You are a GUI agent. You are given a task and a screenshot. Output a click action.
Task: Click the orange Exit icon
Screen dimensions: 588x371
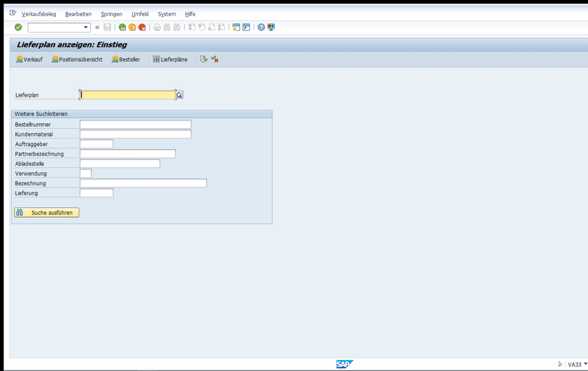tap(132, 27)
